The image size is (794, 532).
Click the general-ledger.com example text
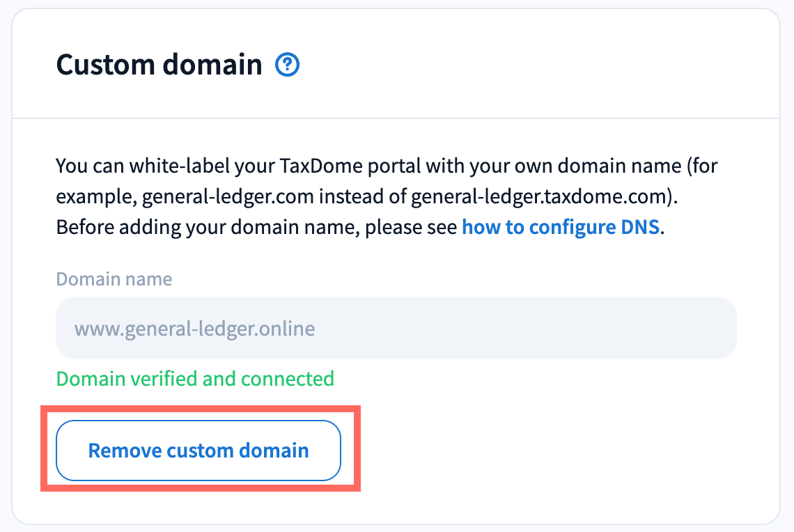pyautogui.click(x=230, y=197)
